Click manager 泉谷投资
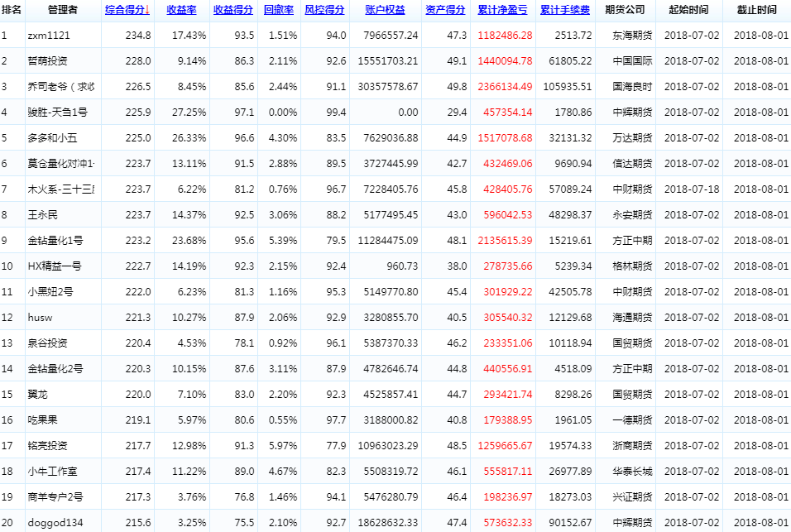 pyautogui.click(x=47, y=343)
